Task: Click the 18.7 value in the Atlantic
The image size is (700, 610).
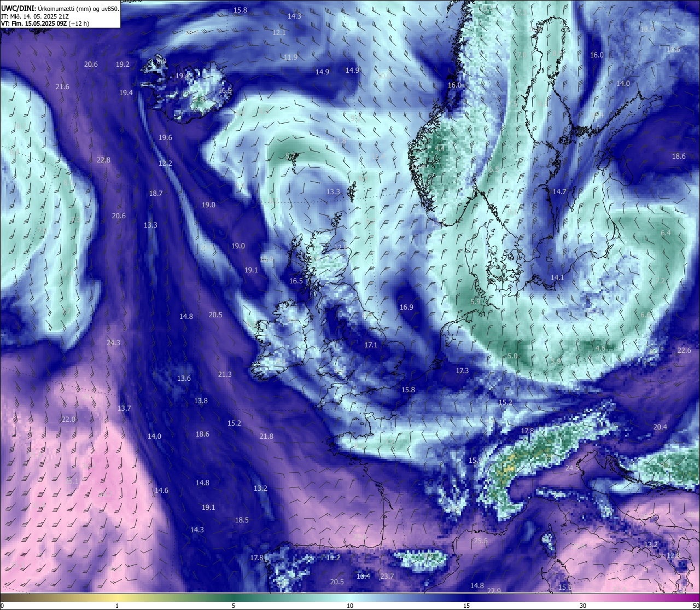Action: tap(156, 194)
